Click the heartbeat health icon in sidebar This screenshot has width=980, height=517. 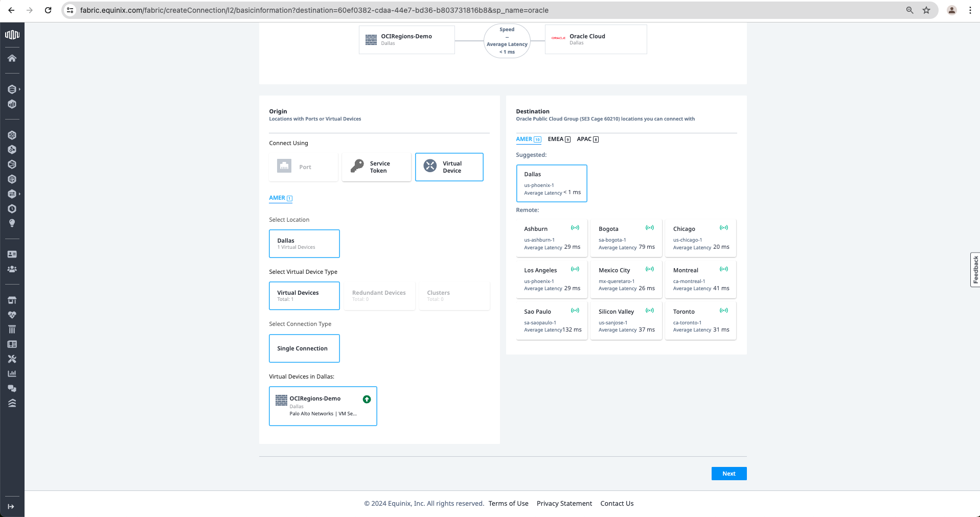pos(12,315)
